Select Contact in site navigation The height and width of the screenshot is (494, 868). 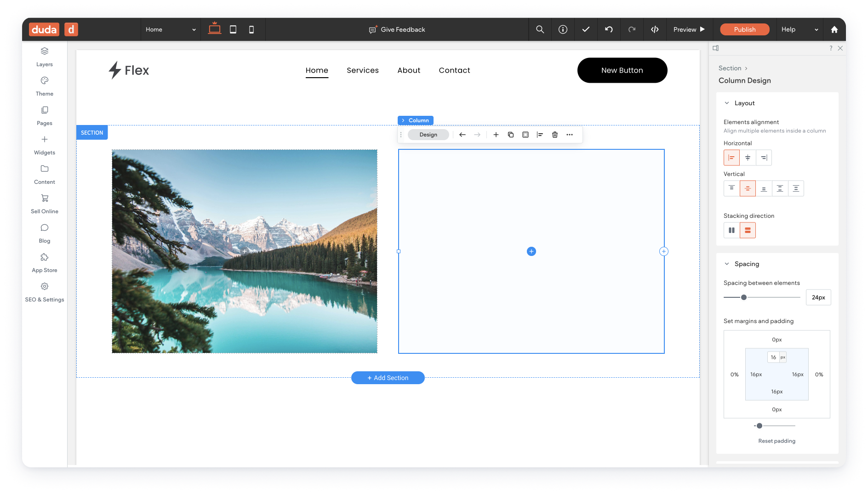pos(454,70)
